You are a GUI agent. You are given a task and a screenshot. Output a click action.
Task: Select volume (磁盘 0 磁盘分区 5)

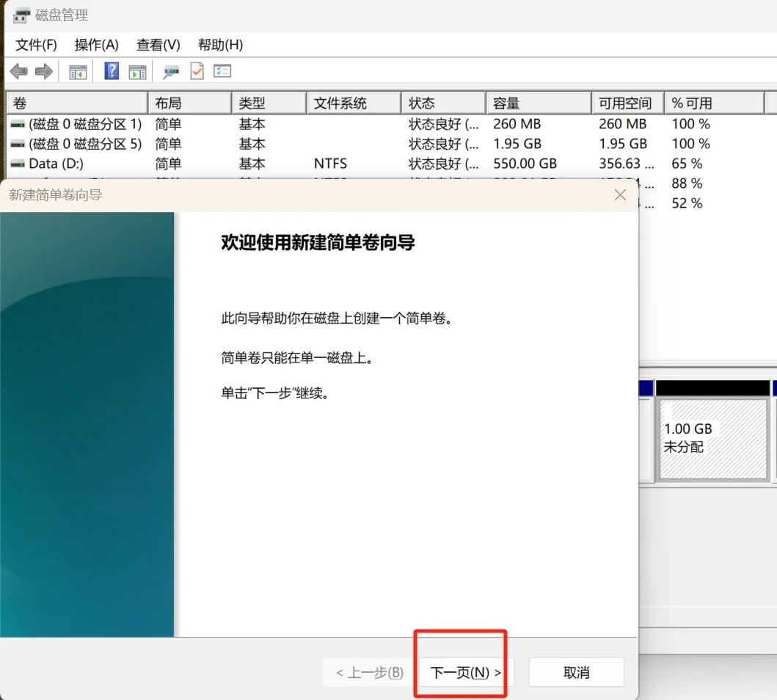click(84, 144)
